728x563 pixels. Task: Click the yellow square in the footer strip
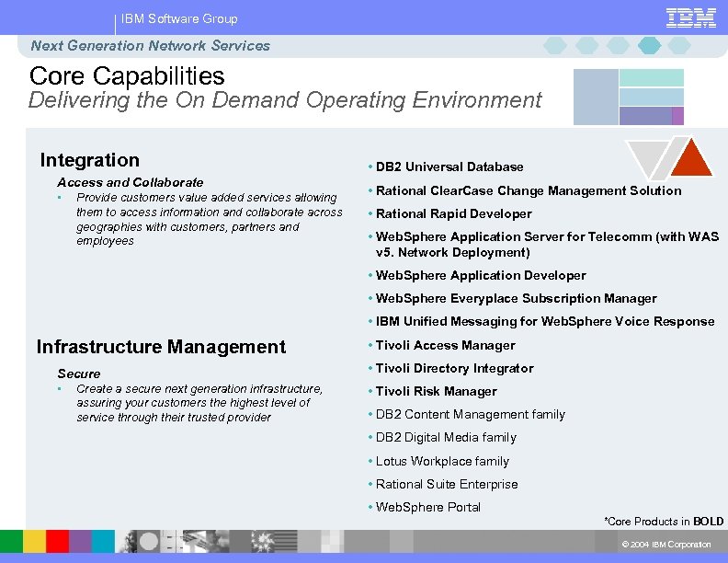(x=34, y=541)
